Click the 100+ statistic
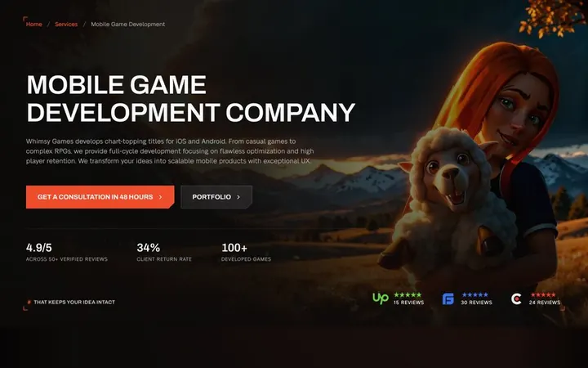The width and height of the screenshot is (588, 368). (234, 248)
